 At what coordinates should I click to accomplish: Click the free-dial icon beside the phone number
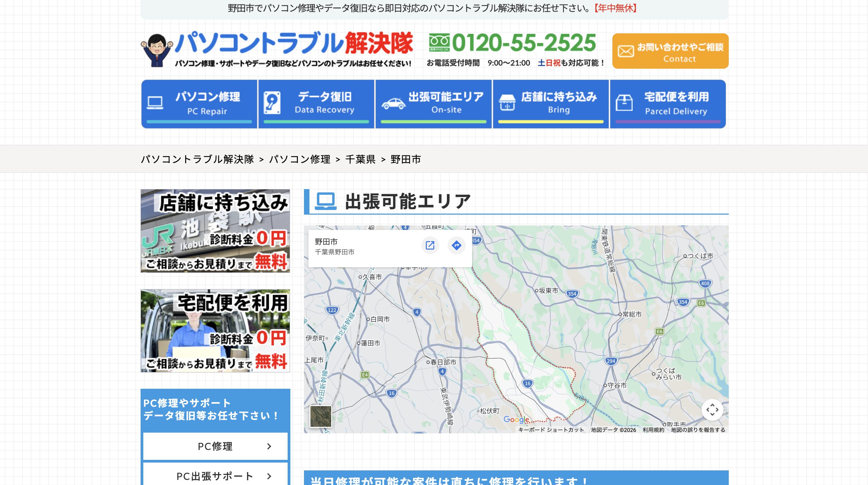pos(439,43)
